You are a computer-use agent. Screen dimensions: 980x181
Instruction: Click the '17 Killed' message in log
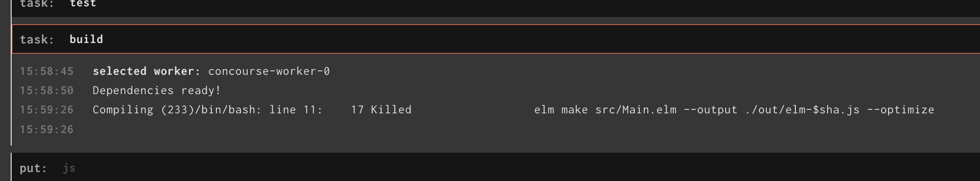[x=381, y=110]
